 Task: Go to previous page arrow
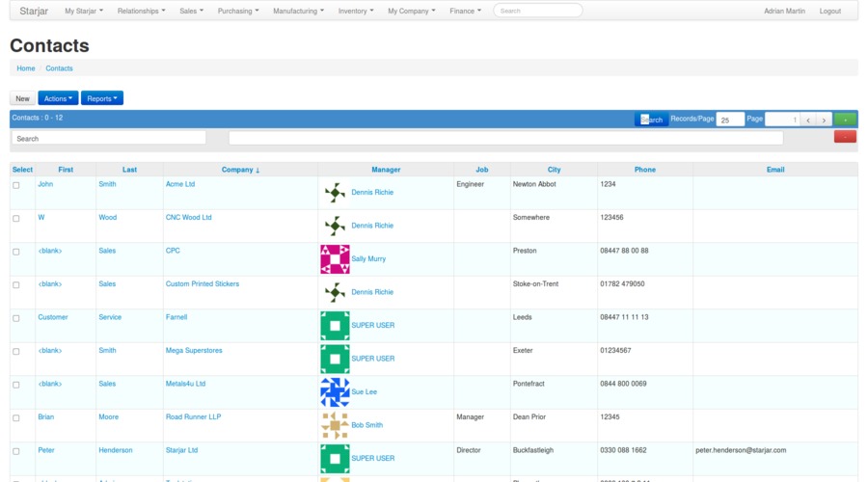pyautogui.click(x=808, y=120)
